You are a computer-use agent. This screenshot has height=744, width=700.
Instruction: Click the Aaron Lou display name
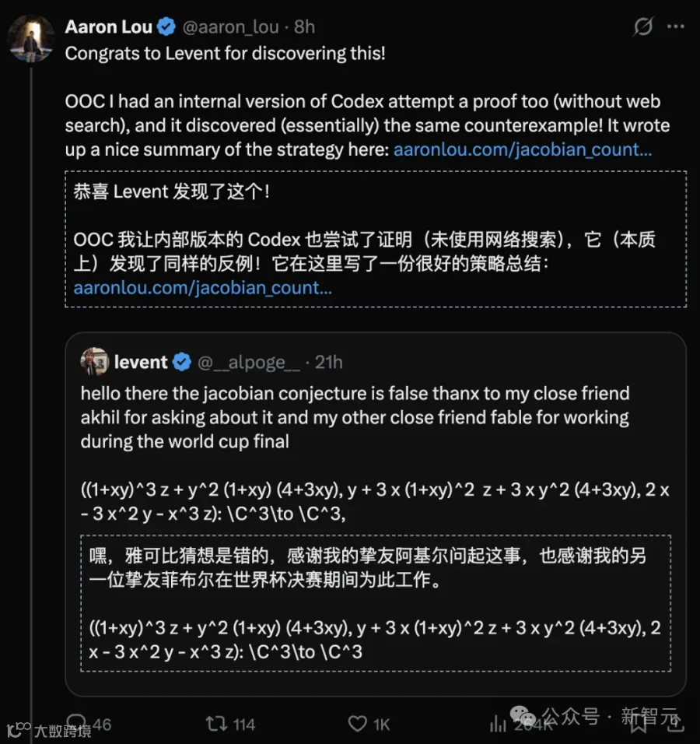coord(109,26)
